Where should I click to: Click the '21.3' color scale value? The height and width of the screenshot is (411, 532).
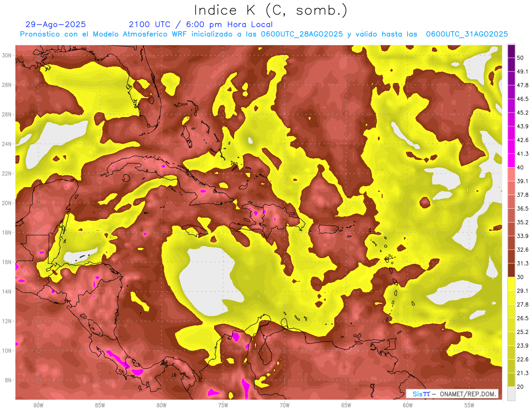[523, 373]
